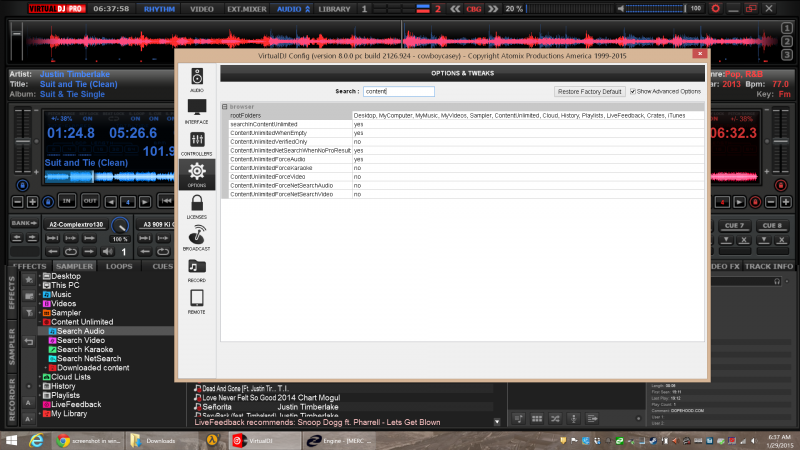This screenshot has height=450, width=800.
Task: Open the Licenses padlock section
Action: click(197, 207)
